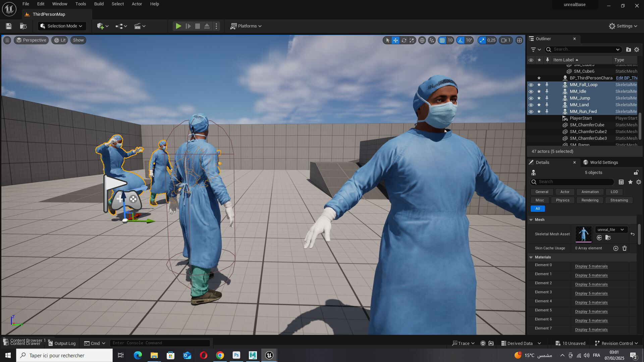The image size is (644, 362).
Task: Open the Actor menu
Action: click(137, 4)
